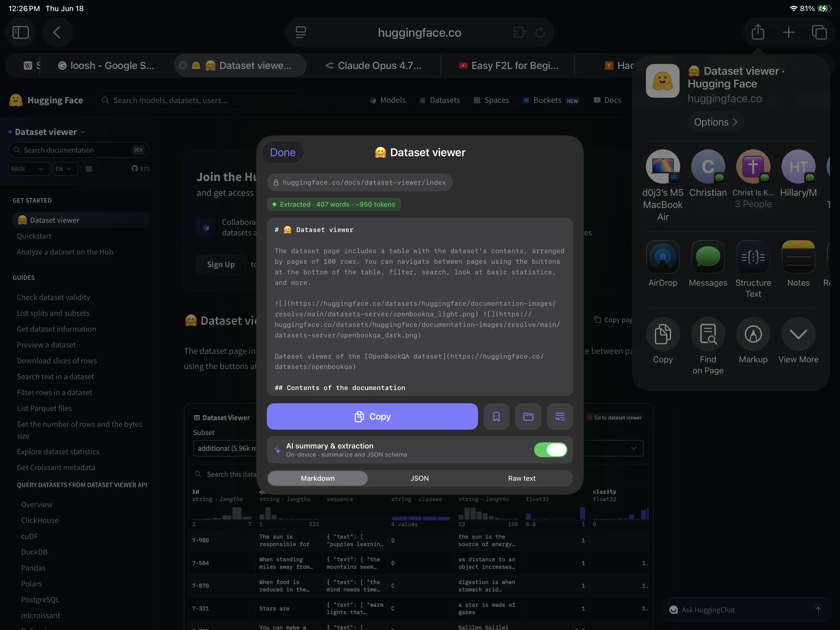This screenshot has width=840, height=630.
Task: Toggle the theme monitor icon button
Action: (x=89, y=169)
